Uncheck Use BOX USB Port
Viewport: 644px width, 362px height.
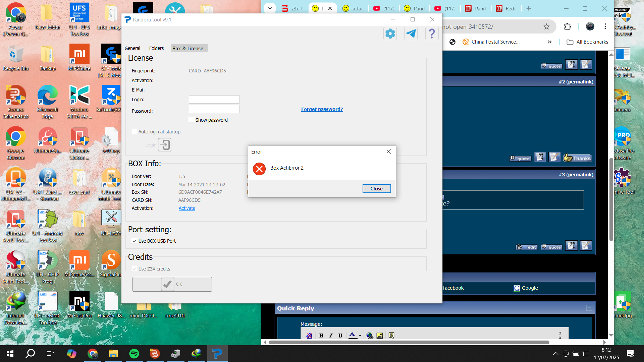135,241
